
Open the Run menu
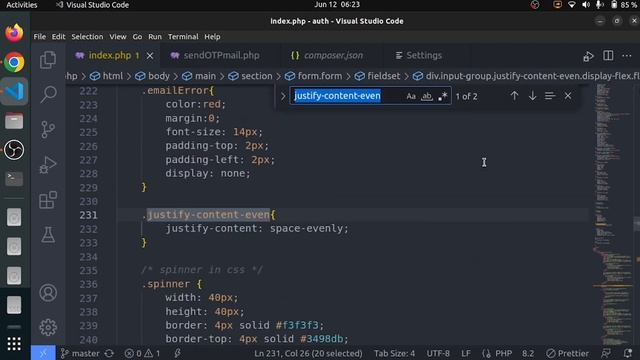point(155,37)
